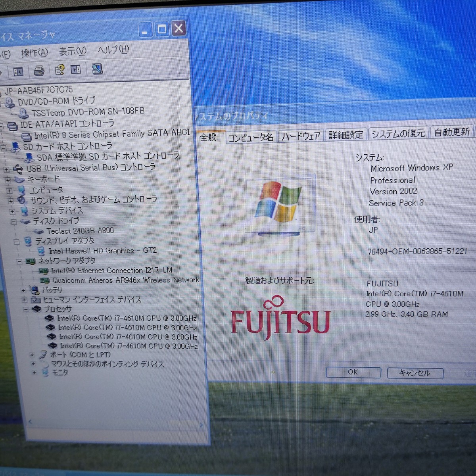476x476 pixels.
Task: Switch to the ハードウェア tab
Action: 301,136
